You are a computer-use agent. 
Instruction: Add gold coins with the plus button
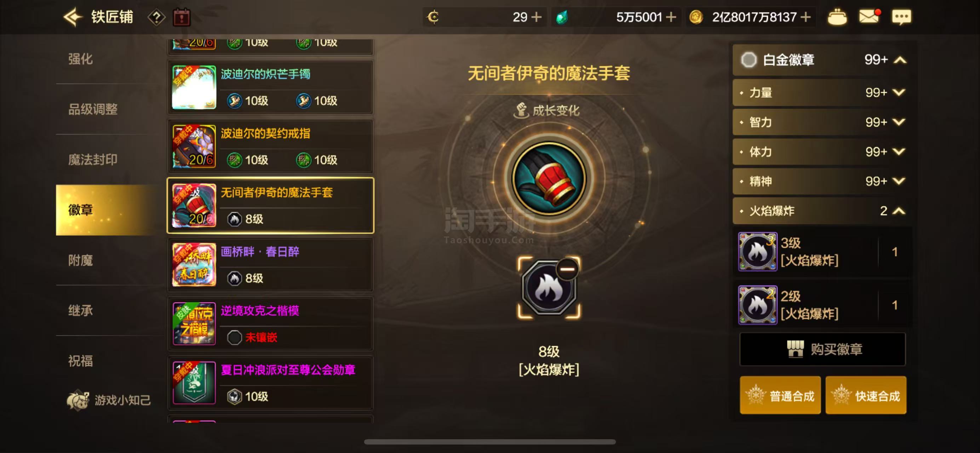(x=805, y=17)
